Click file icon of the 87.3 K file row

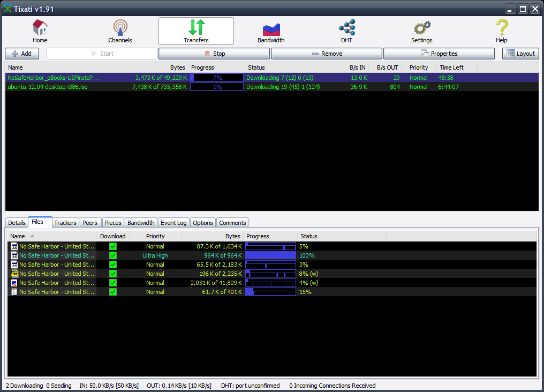click(14, 246)
